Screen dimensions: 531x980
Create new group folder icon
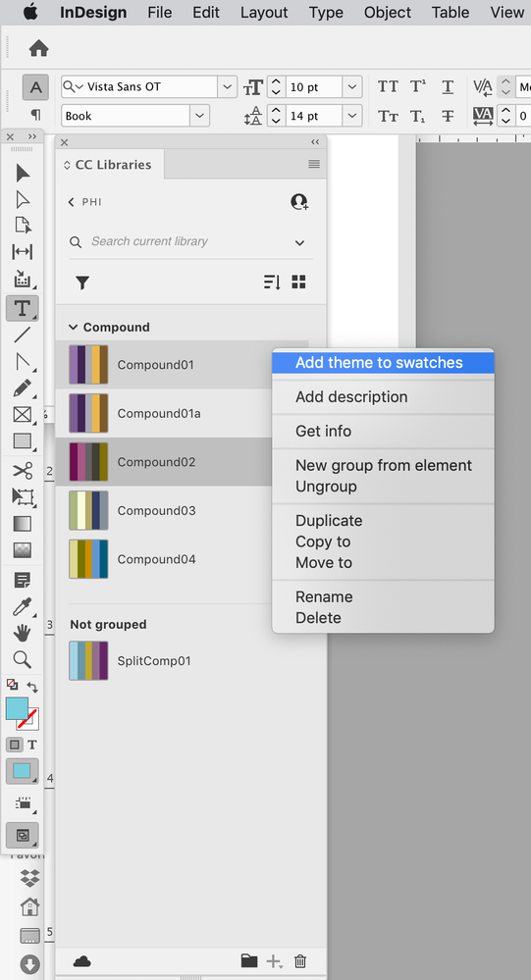(249, 961)
